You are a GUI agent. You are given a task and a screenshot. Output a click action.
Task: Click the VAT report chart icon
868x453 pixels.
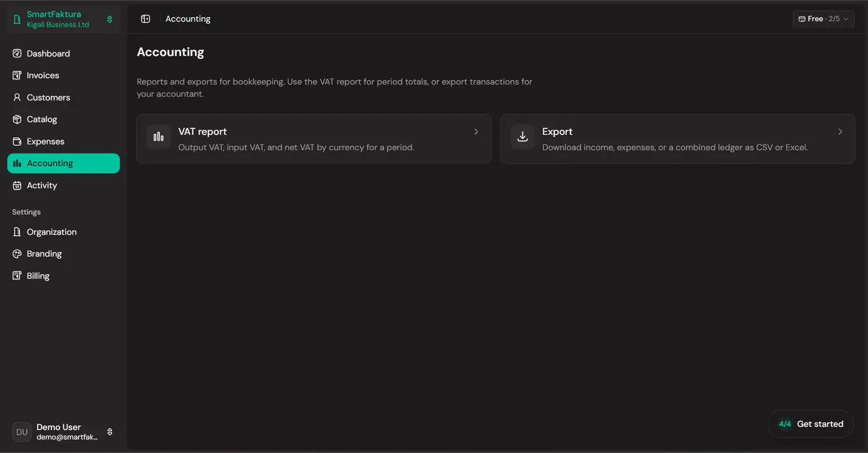pyautogui.click(x=159, y=137)
